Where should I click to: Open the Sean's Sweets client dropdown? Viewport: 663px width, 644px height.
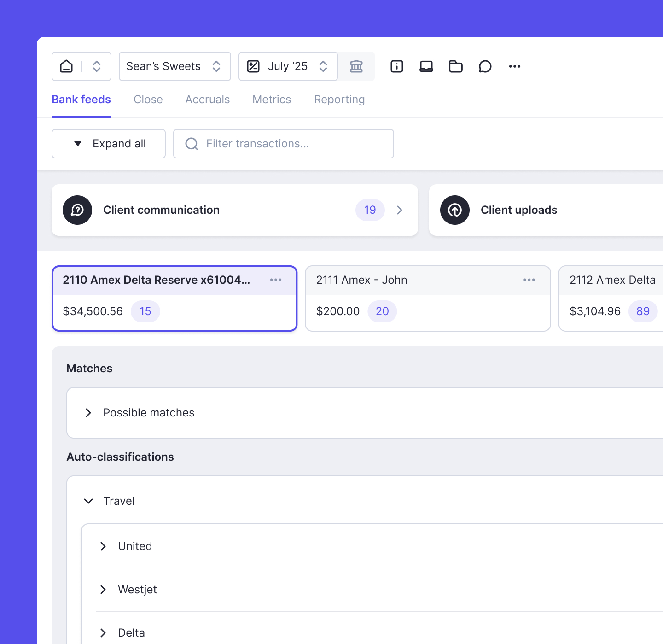[174, 66]
